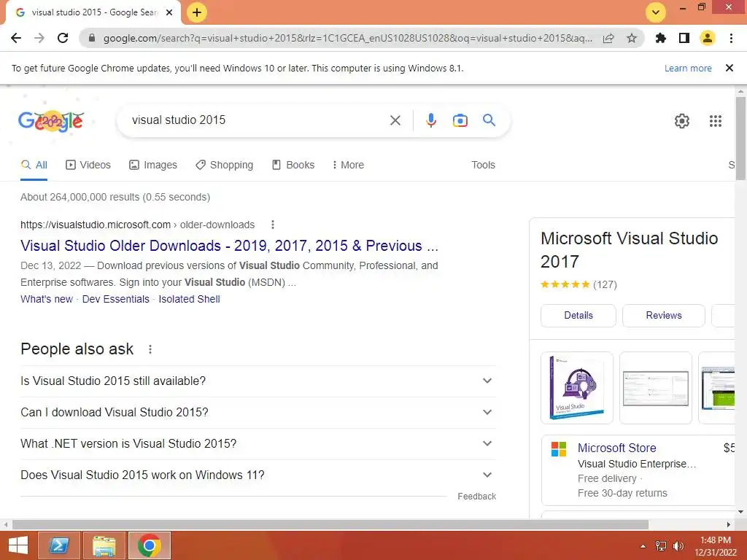The width and height of the screenshot is (747, 560).
Task: Clear the search query with X
Action: point(395,120)
